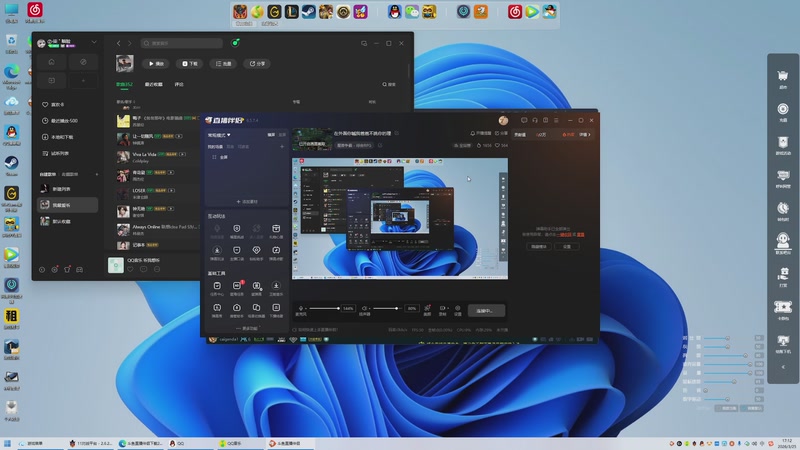Switch to the Comments tab in QQ Music
800x450 pixels.
(x=179, y=85)
